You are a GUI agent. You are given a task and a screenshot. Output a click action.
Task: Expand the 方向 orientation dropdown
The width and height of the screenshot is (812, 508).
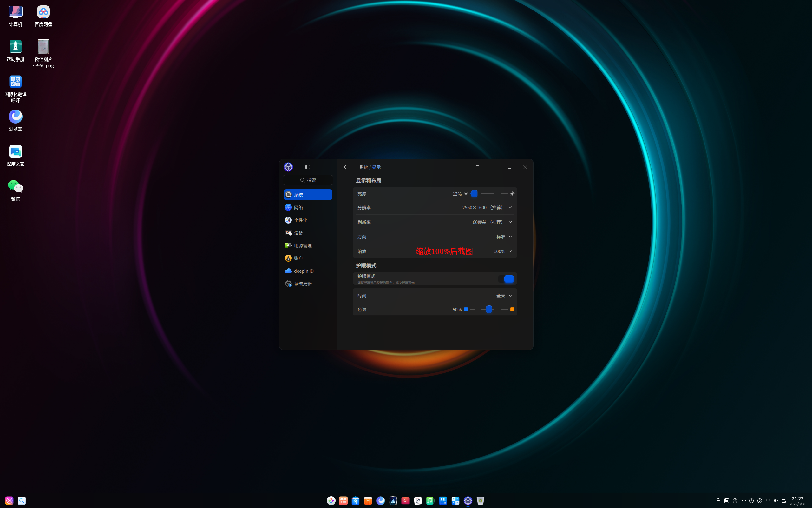coord(504,237)
